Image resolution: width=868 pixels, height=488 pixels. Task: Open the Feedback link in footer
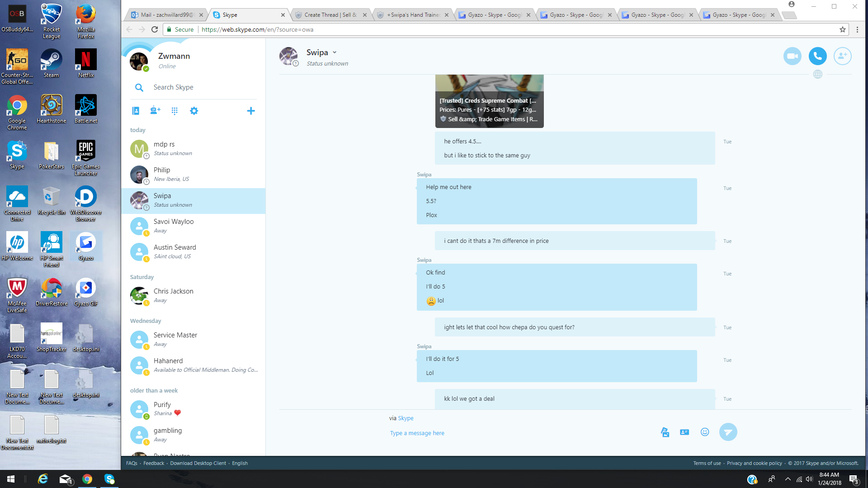154,463
